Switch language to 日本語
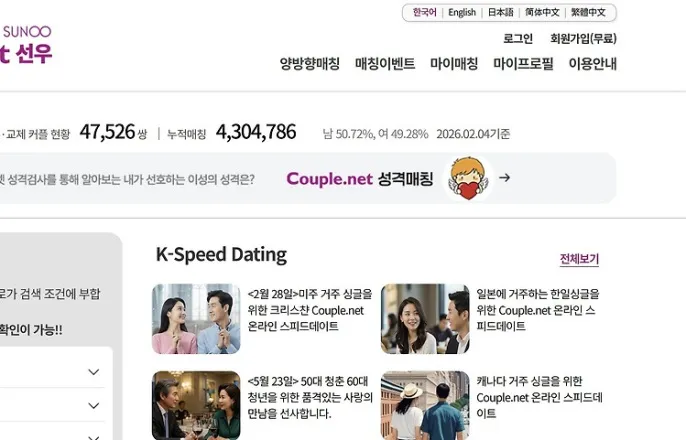 point(500,12)
